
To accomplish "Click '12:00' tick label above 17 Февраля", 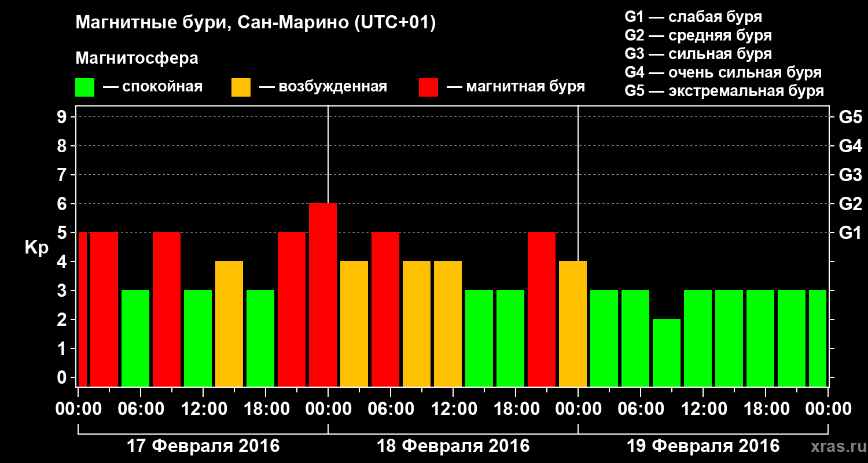I will (203, 409).
